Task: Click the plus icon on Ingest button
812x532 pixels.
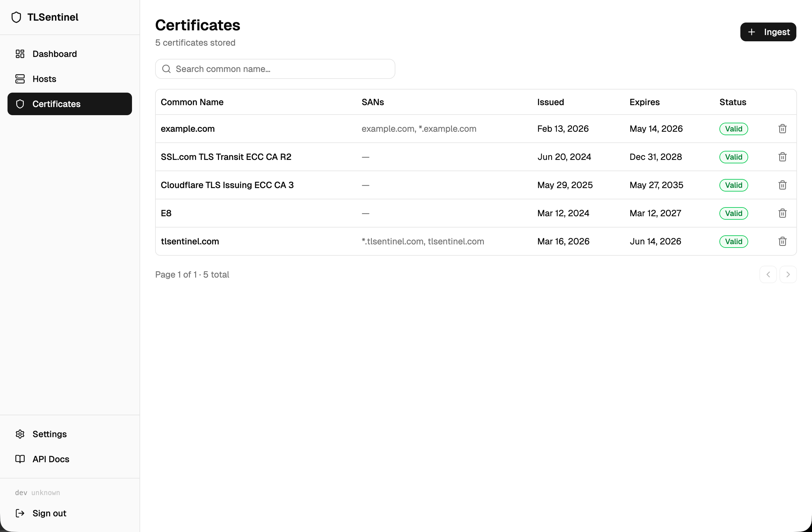Action: click(x=752, y=32)
